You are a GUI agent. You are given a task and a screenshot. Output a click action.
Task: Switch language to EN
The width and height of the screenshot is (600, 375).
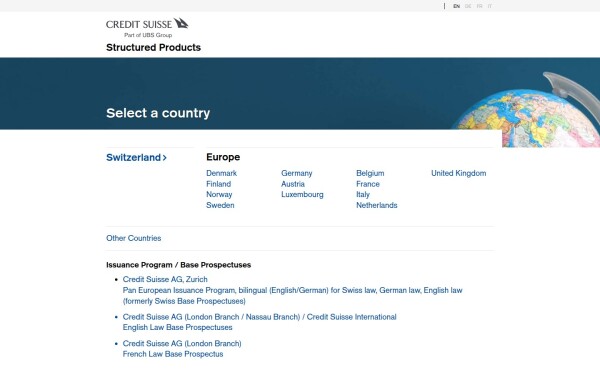(456, 6)
